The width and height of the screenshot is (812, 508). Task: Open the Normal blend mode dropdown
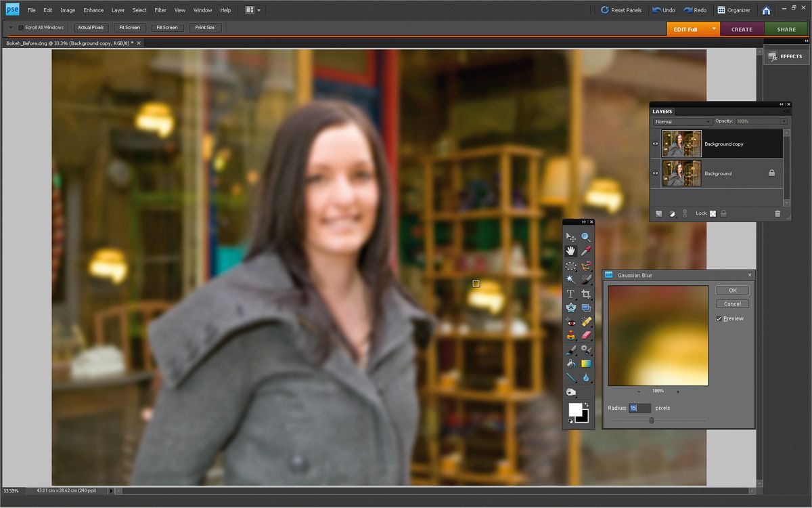click(708, 122)
